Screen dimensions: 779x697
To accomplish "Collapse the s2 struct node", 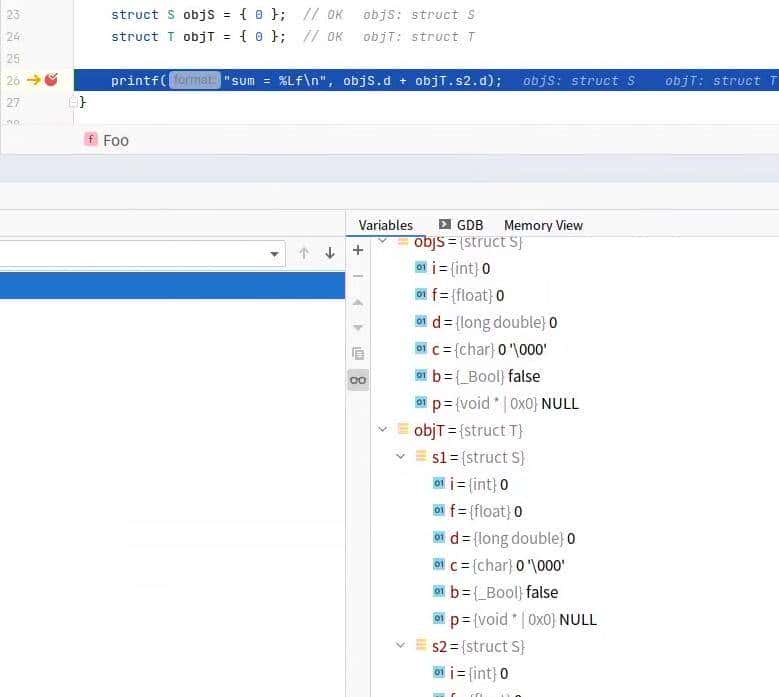I will point(400,646).
